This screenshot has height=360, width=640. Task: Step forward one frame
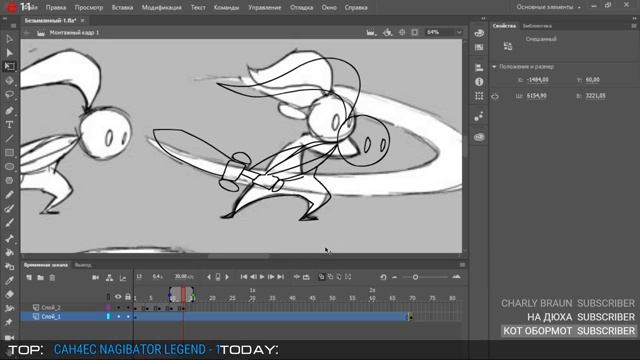[271, 277]
